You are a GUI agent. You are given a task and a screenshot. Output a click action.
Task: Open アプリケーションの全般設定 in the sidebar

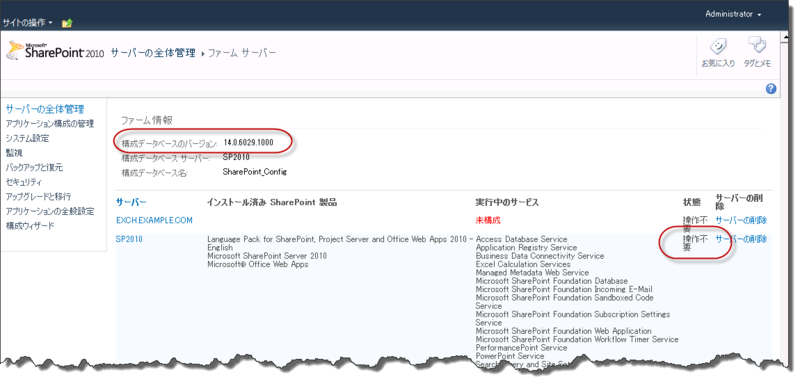49,211
